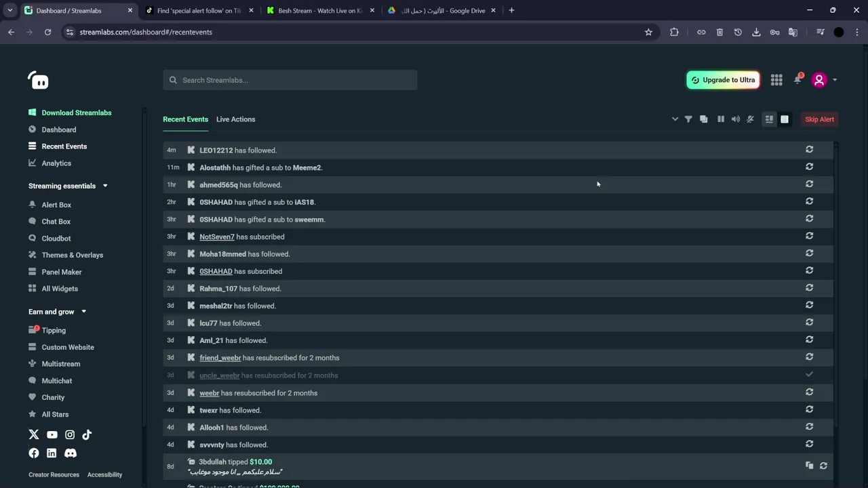Toggle the muted-notifications bell with slash

tap(750, 119)
